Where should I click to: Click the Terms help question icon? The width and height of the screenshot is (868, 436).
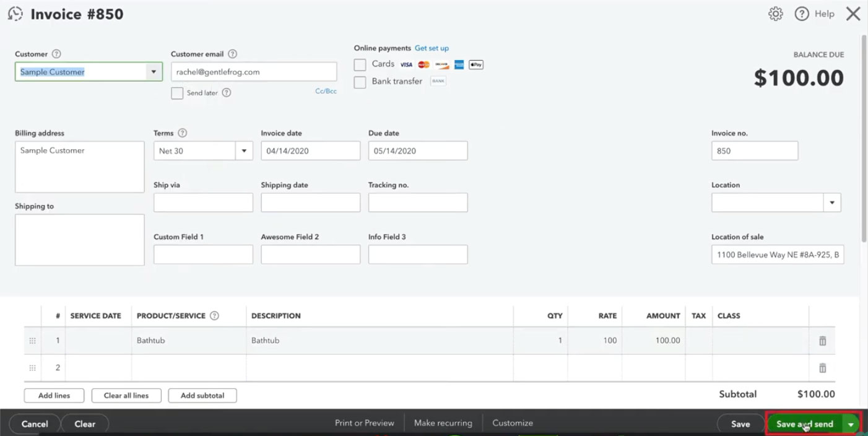coord(182,133)
